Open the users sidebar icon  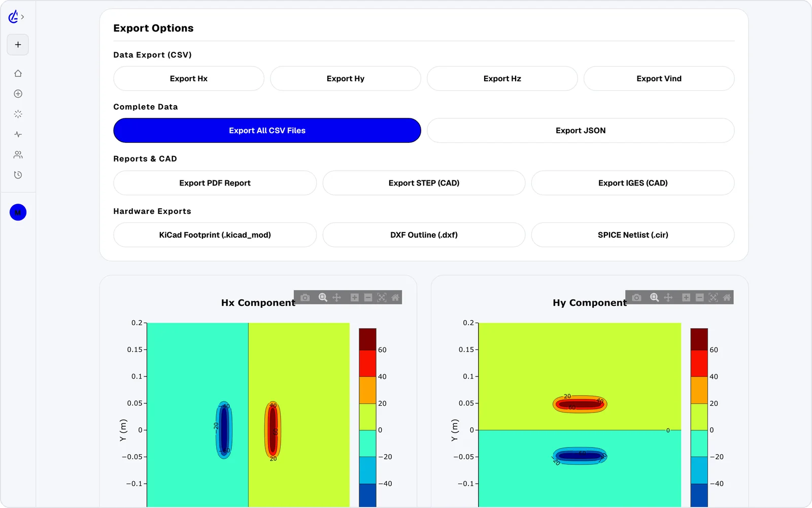[18, 154]
